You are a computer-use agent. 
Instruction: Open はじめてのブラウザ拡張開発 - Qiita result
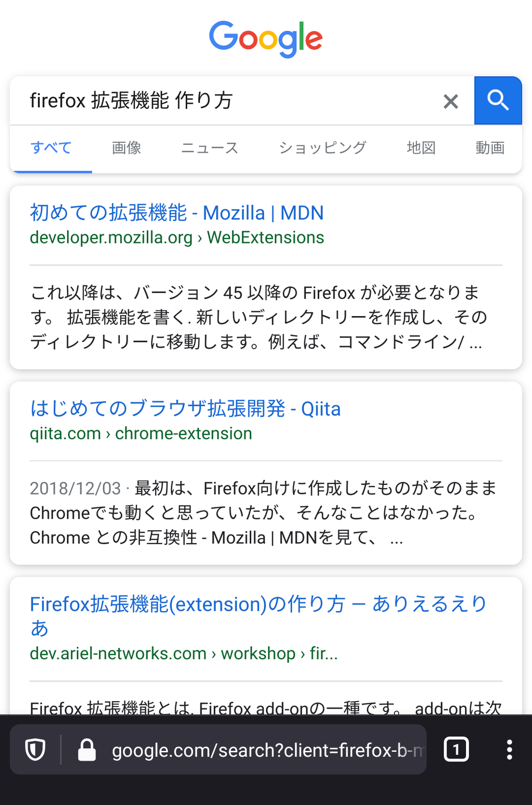[x=185, y=409]
